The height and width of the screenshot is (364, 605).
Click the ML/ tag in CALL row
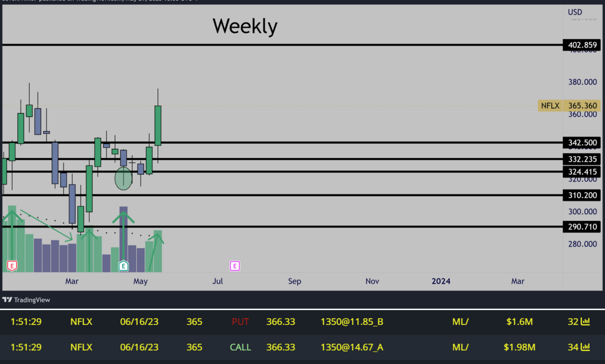461,347
